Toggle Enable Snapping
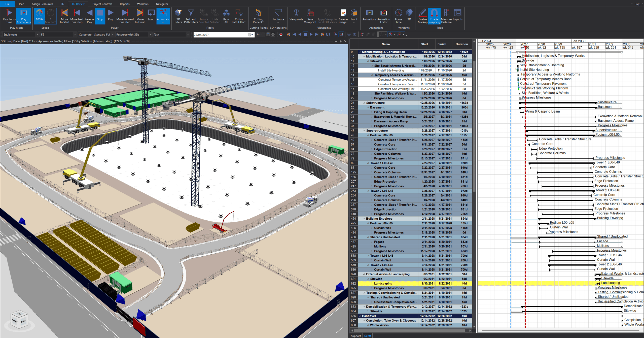 pos(434,16)
